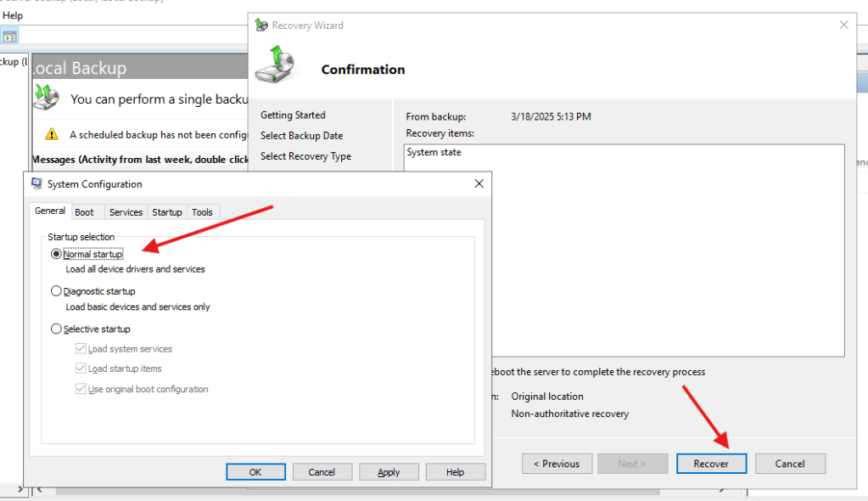Click the System Configuration title bar icon
This screenshot has height=501, width=868.
click(x=36, y=183)
